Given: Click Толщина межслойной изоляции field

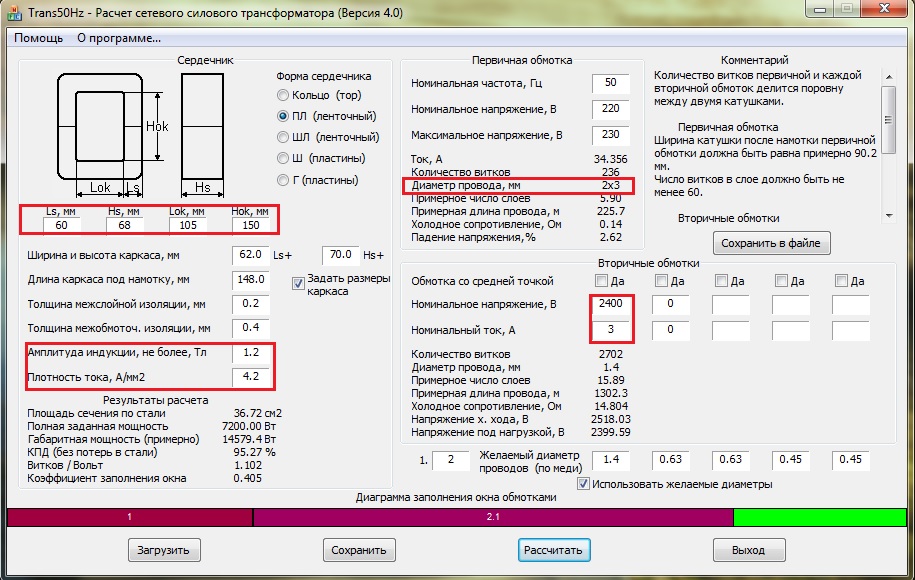Looking at the screenshot, I should [x=250, y=304].
